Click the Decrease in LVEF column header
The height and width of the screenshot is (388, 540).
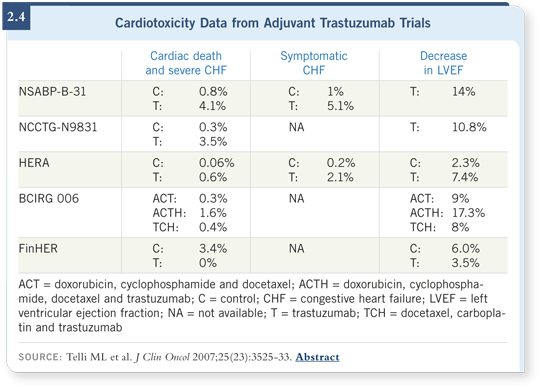point(444,63)
